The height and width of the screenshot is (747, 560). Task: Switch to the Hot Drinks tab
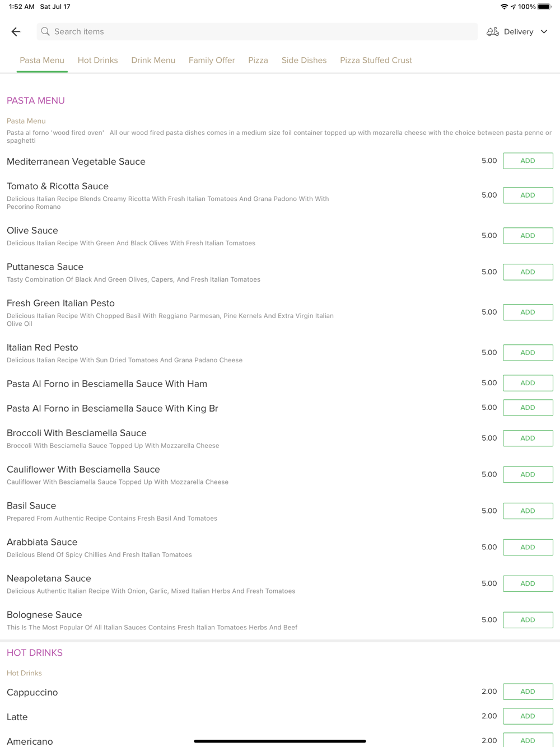coord(97,60)
